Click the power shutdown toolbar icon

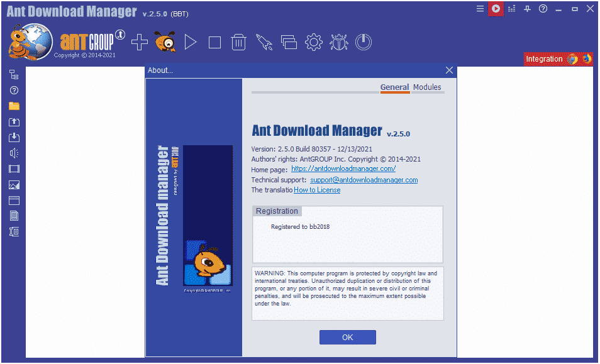coord(364,41)
